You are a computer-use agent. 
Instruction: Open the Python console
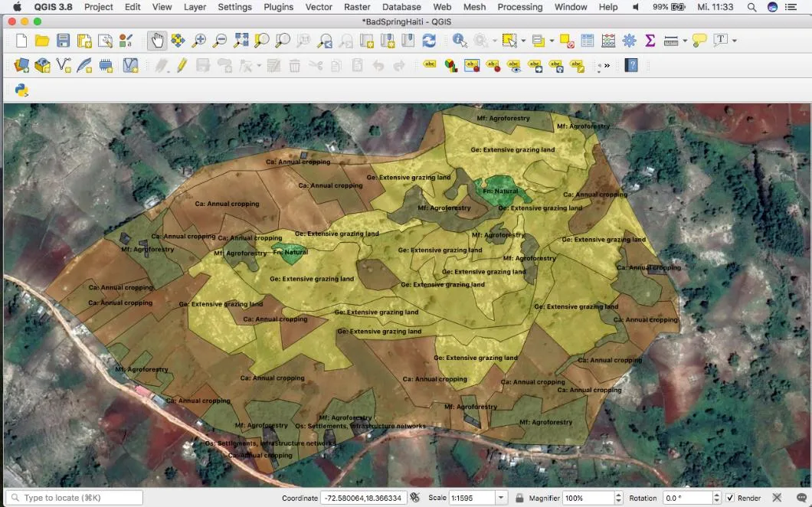tap(21, 90)
